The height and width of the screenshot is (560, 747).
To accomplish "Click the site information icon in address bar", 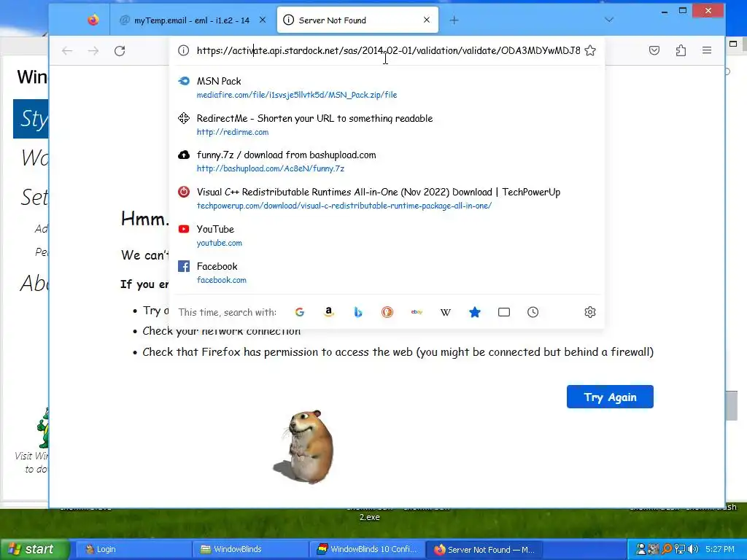I will [x=183, y=50].
